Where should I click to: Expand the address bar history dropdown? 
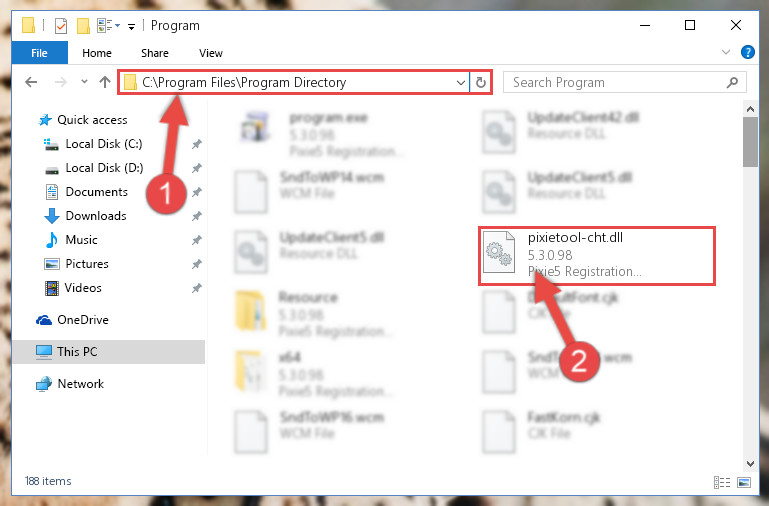coord(461,82)
